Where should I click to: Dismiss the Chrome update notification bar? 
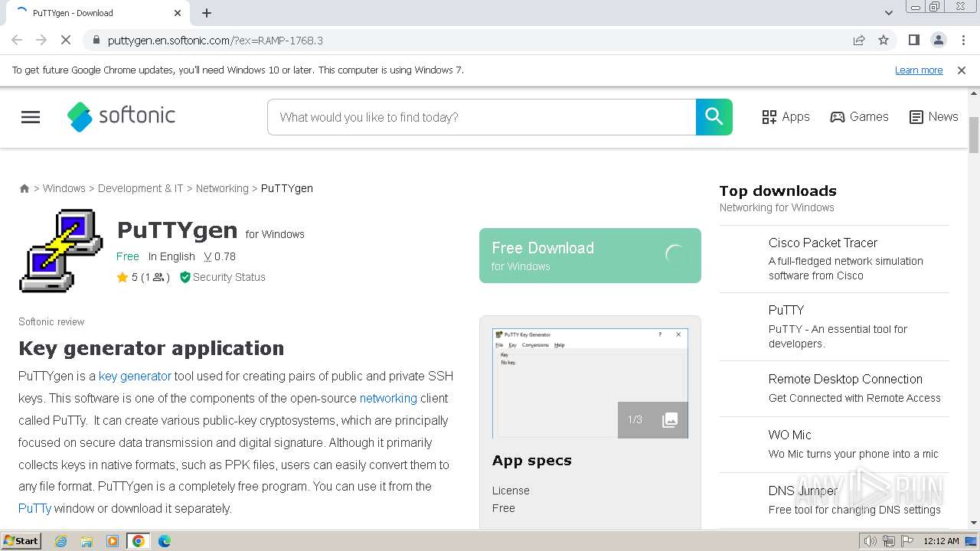click(x=962, y=70)
